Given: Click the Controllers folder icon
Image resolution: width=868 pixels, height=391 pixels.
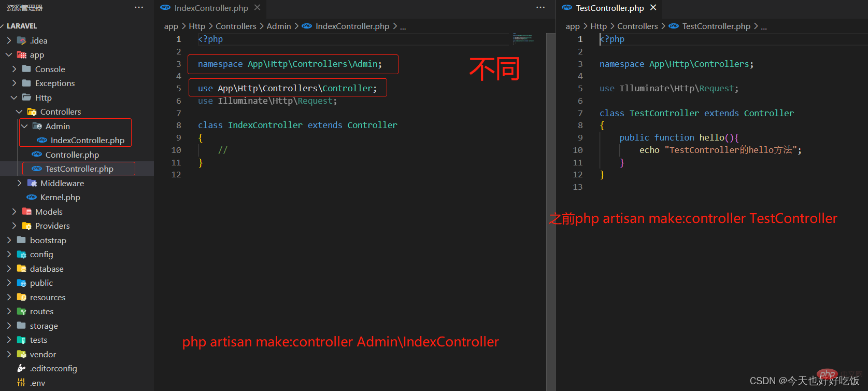Looking at the screenshot, I should point(32,112).
